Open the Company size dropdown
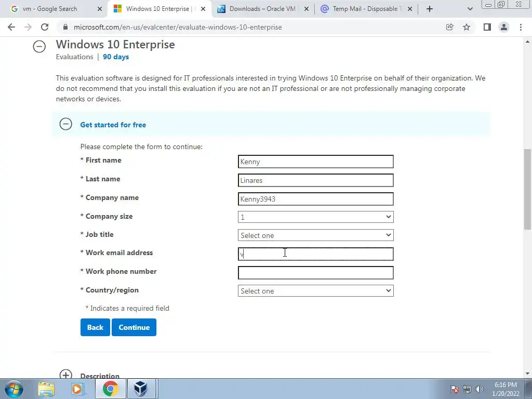This screenshot has width=532, height=399. pos(315,217)
